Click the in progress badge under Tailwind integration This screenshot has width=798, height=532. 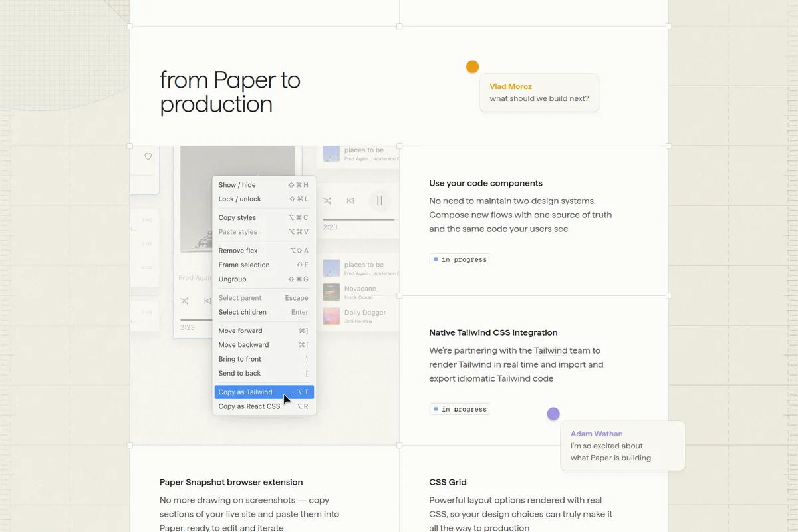[x=460, y=409]
